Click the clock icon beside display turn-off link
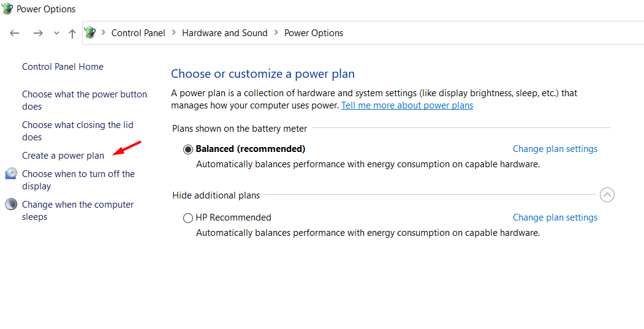This screenshot has height=329, width=644. point(11,174)
